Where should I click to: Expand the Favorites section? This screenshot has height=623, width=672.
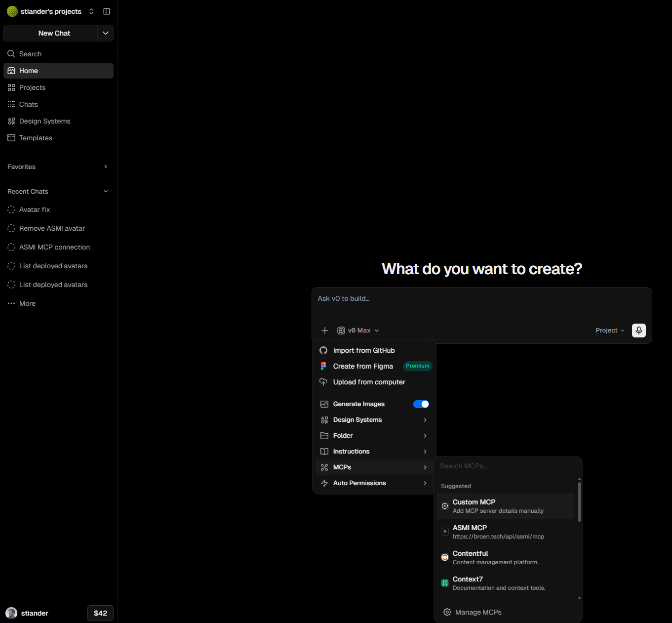(x=106, y=166)
